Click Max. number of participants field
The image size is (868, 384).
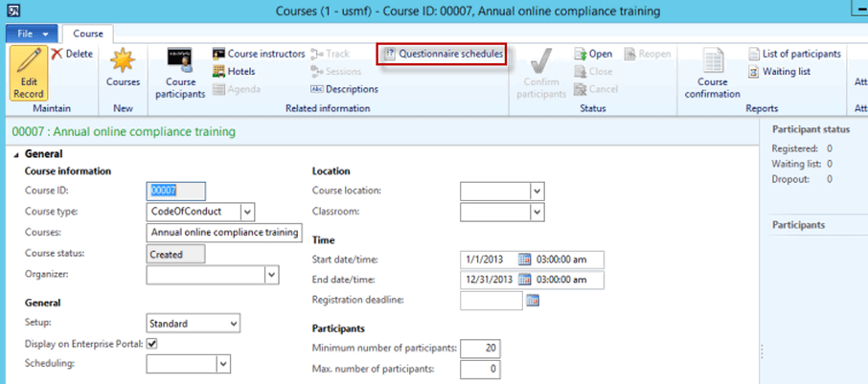(x=481, y=369)
